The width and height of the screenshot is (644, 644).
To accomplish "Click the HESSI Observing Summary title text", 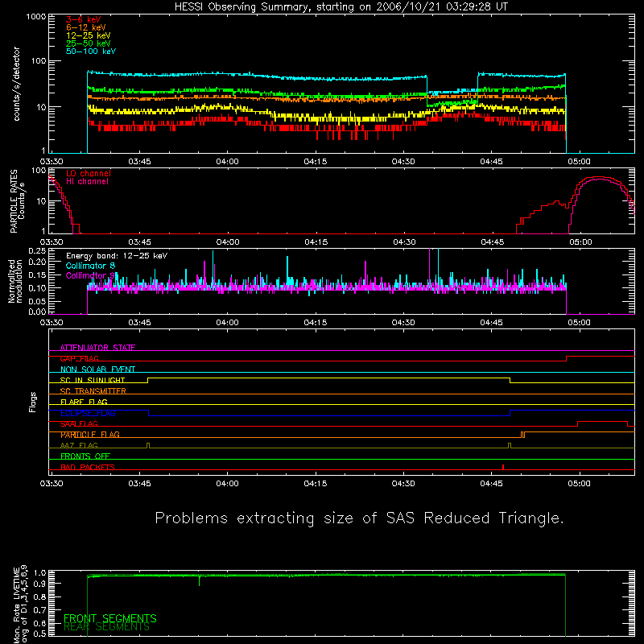I will [x=341, y=6].
